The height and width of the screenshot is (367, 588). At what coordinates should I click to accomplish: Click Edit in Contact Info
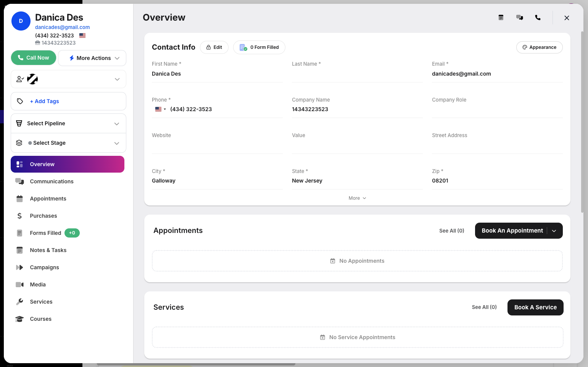(x=214, y=47)
